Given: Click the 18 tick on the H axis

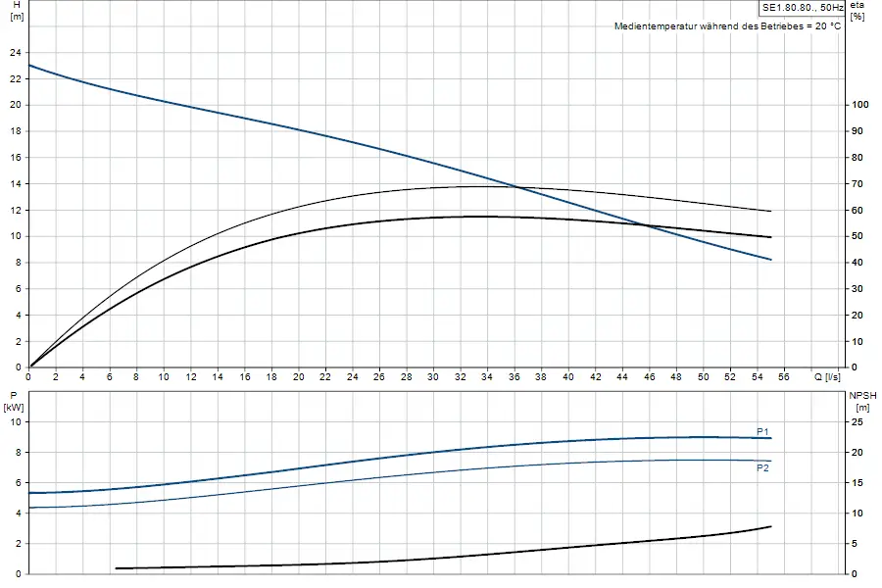Looking at the screenshot, I should pos(15,131).
